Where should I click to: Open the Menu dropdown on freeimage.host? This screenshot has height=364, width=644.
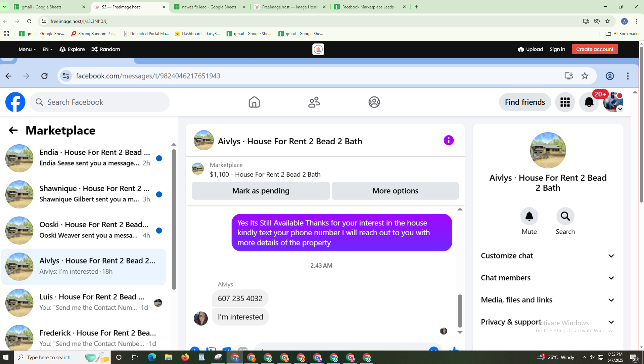click(27, 49)
